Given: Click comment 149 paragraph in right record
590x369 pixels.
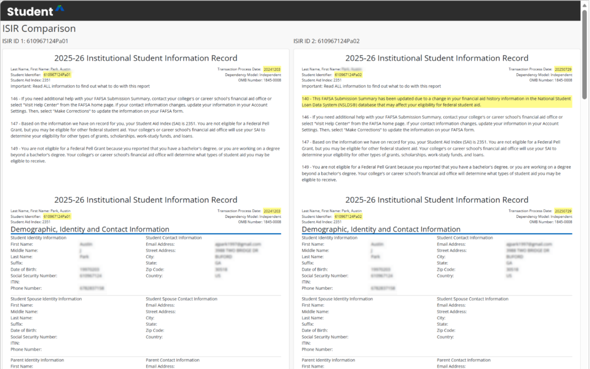Looking at the screenshot, I should (436, 173).
